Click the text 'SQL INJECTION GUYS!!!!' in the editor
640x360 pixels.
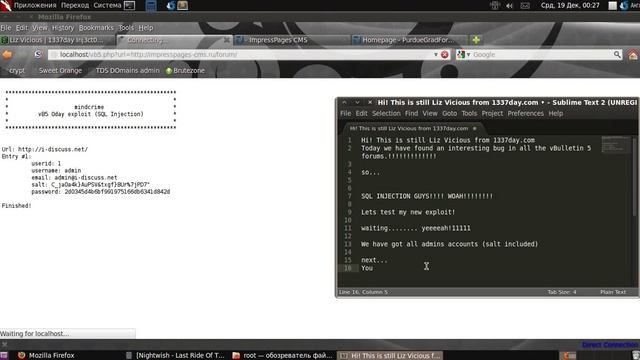pos(402,196)
